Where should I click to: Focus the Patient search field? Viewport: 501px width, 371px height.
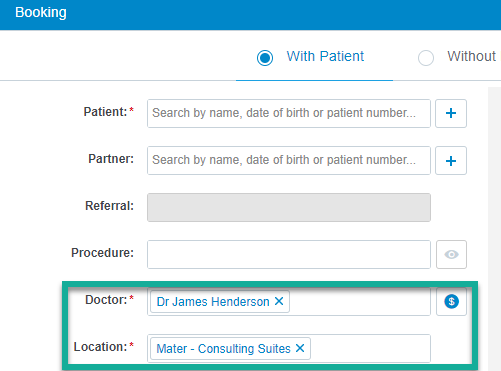tap(289, 113)
